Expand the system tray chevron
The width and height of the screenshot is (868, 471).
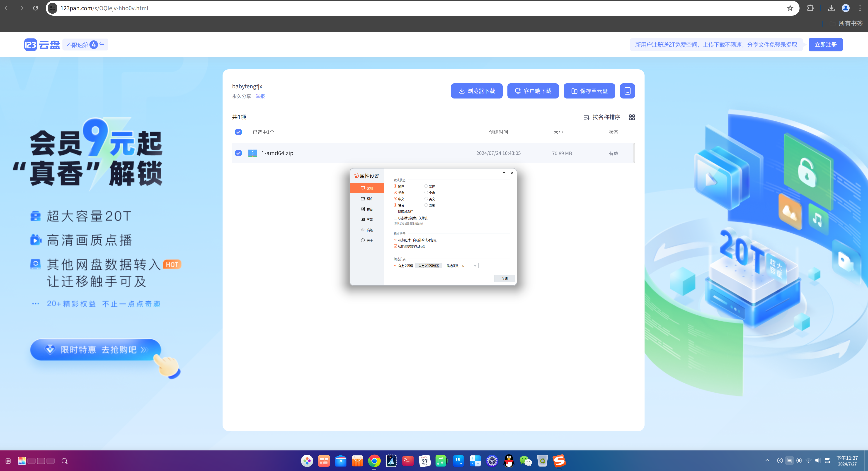pyautogui.click(x=767, y=460)
